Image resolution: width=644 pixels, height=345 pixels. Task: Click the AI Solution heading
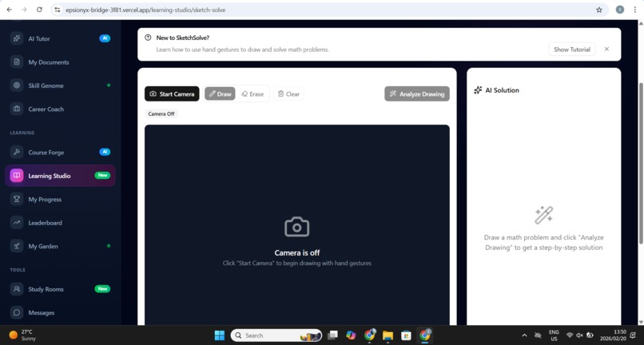pyautogui.click(x=502, y=90)
